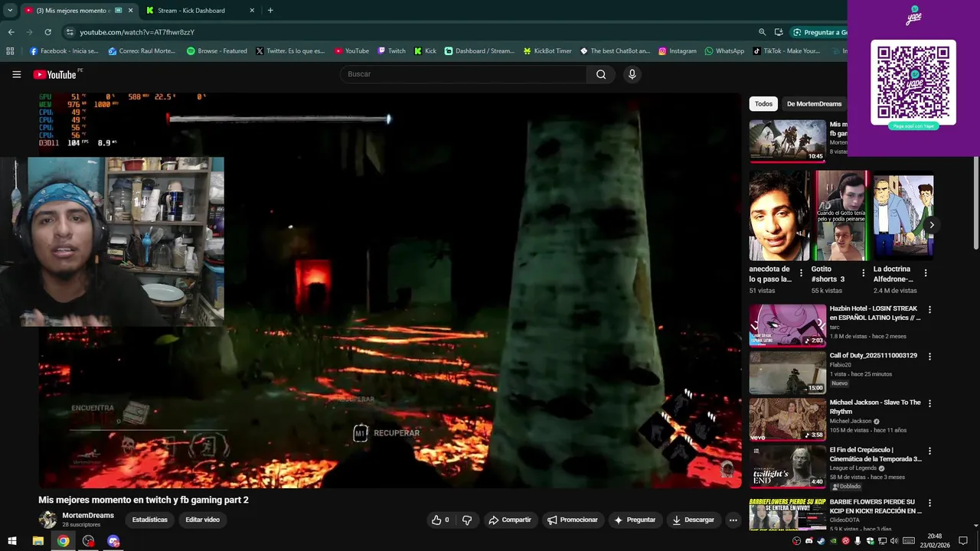Focus the Buscar search field
Image resolution: width=980 pixels, height=551 pixels.
(x=463, y=74)
